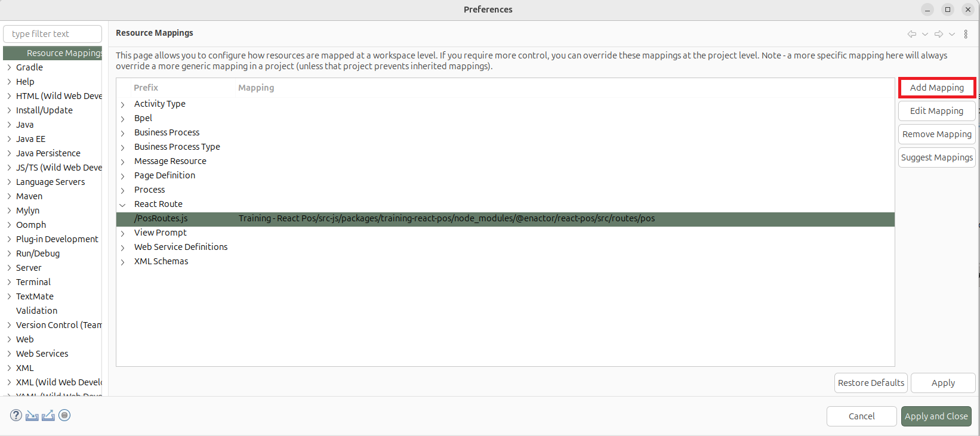Select the Web Service Definitions label
980x436 pixels.
[x=181, y=247]
